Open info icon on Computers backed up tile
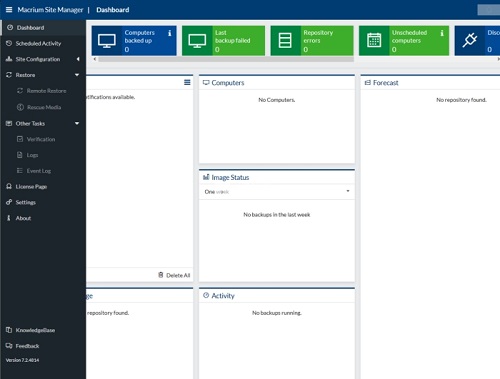The width and height of the screenshot is (500, 379). pos(170,33)
